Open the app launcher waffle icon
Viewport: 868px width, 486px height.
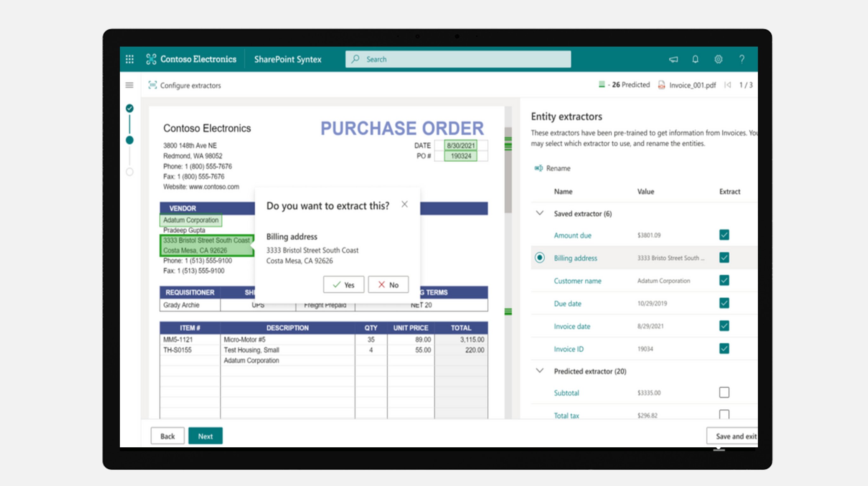[129, 59]
